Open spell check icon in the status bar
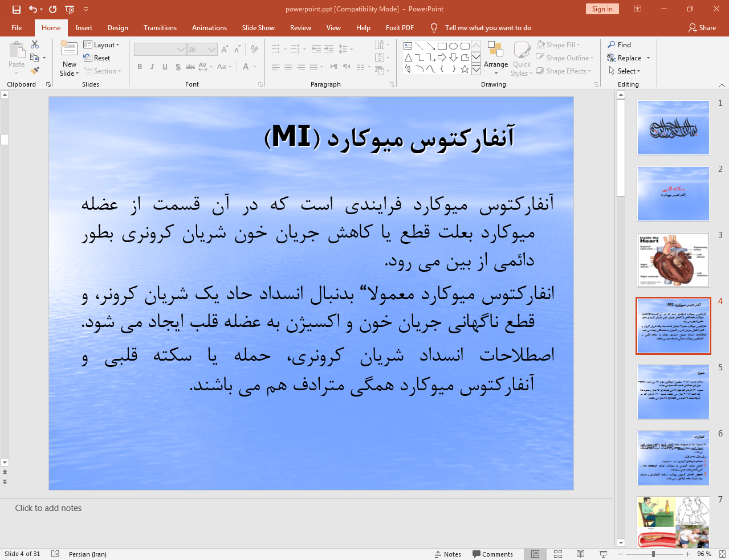This screenshot has width=729, height=560. click(55, 554)
